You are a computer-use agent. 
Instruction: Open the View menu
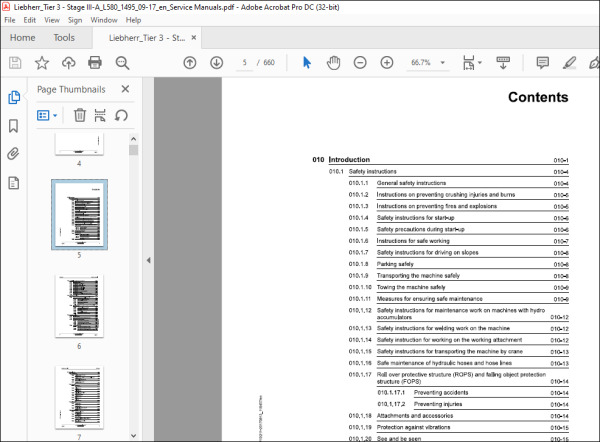point(52,20)
